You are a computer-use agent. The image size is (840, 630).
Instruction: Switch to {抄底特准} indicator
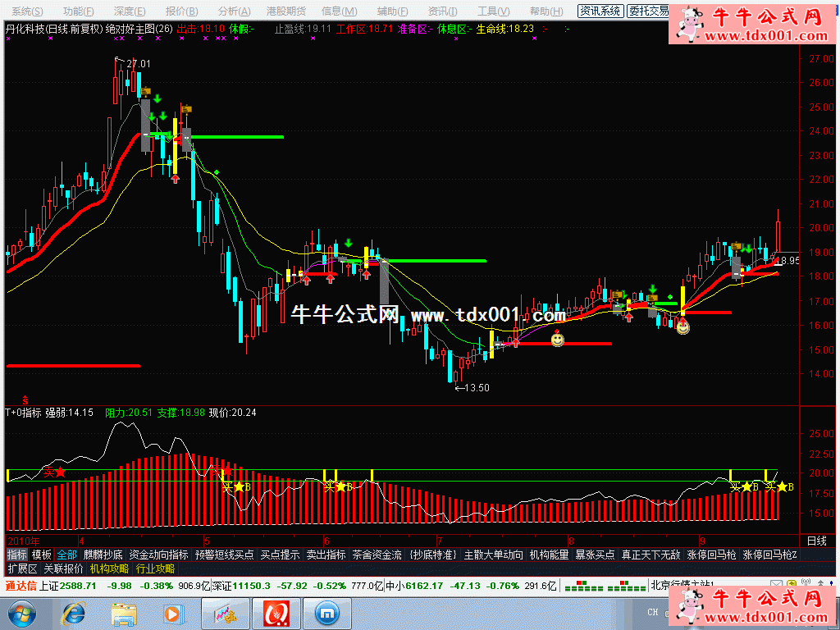pyautogui.click(x=432, y=555)
